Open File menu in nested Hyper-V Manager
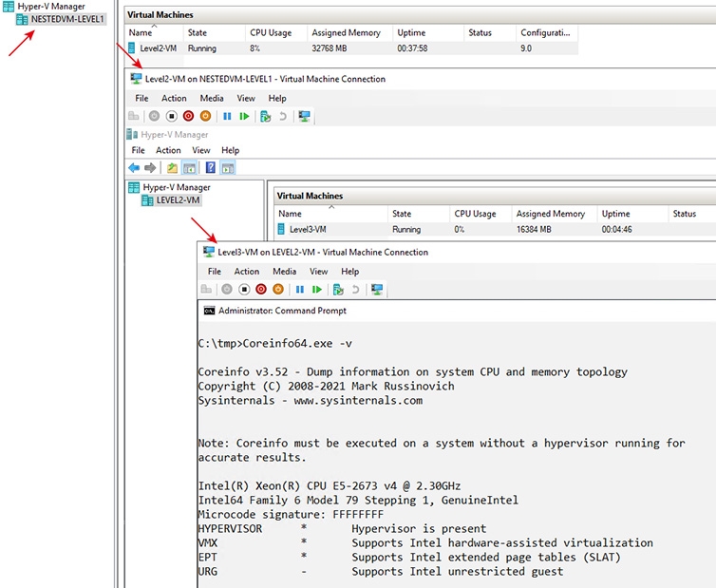The image size is (716, 588). [138, 150]
